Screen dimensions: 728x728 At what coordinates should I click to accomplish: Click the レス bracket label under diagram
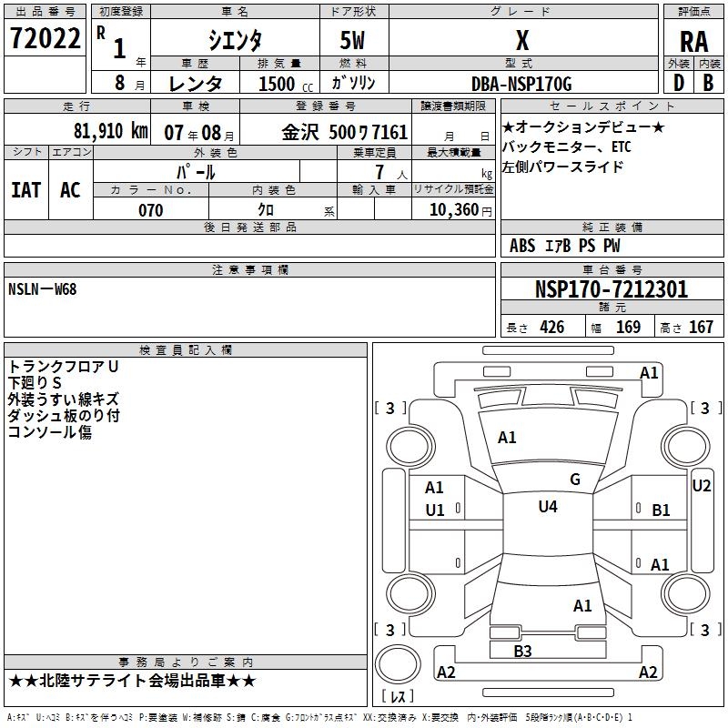[x=398, y=696]
